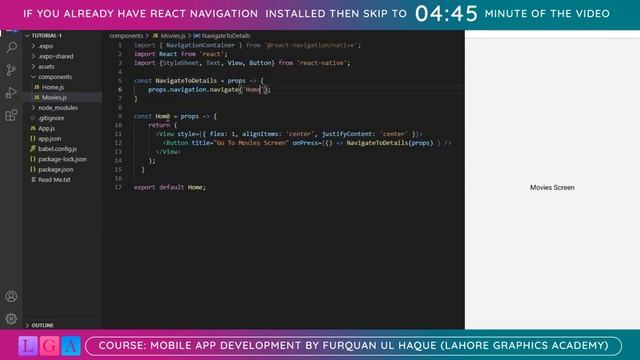
Task: Click 'export default Home;' on line 17
Action: coord(170,187)
